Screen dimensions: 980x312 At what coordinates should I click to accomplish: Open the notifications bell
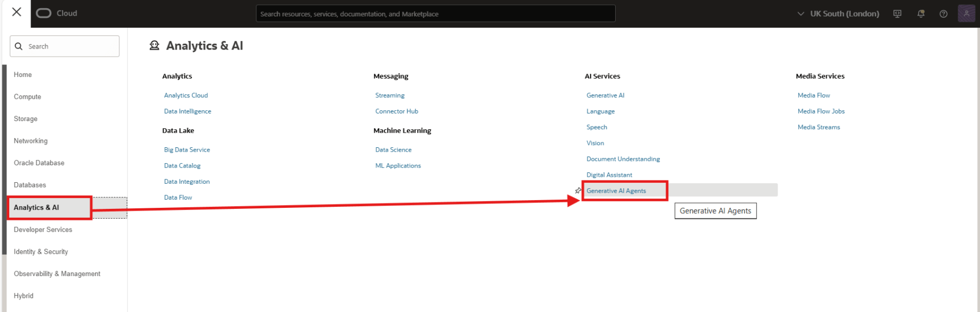pyautogui.click(x=921, y=14)
